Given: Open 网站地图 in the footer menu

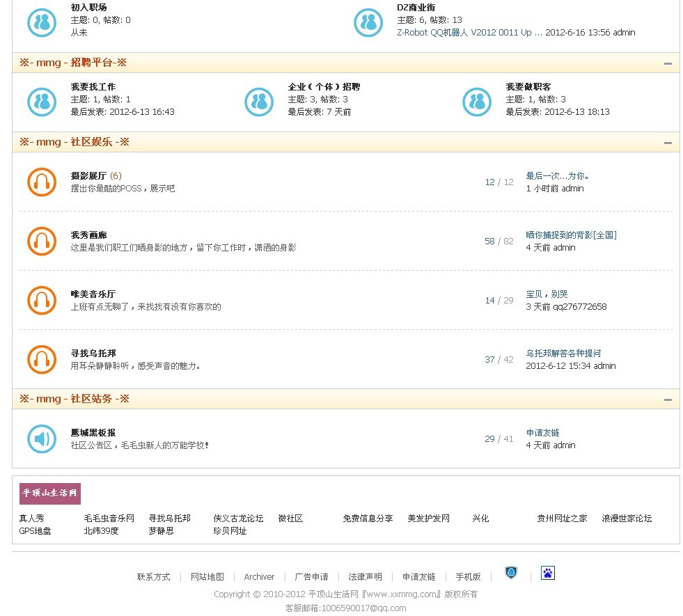Looking at the screenshot, I should (x=207, y=577).
